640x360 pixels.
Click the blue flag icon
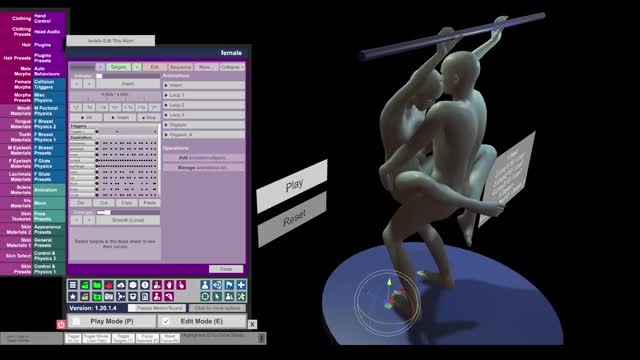pos(229,285)
